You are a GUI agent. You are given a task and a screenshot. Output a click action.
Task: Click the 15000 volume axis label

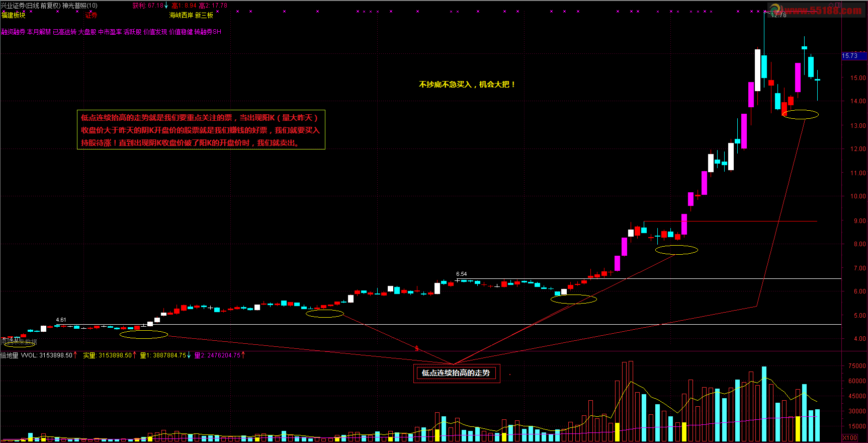[857, 426]
